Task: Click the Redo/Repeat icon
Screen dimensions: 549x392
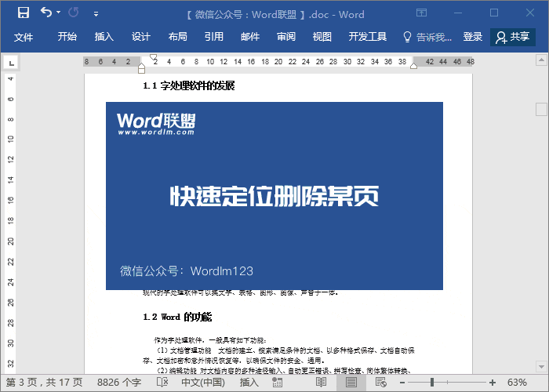Action: (74, 13)
